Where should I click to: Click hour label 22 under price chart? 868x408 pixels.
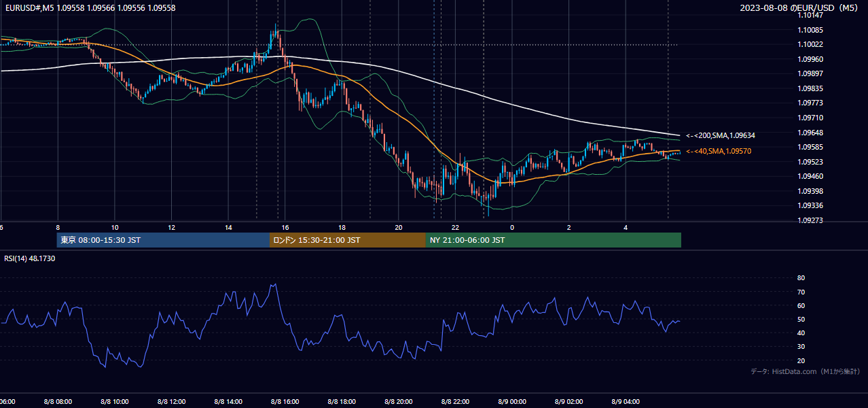pyautogui.click(x=455, y=227)
